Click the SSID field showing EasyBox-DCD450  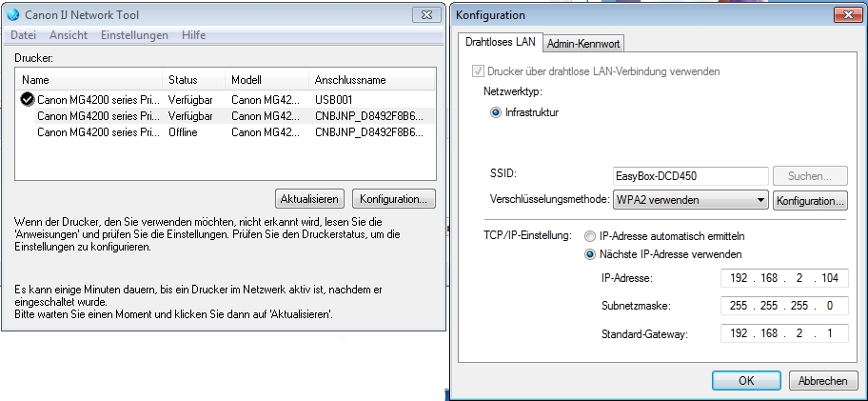690,176
